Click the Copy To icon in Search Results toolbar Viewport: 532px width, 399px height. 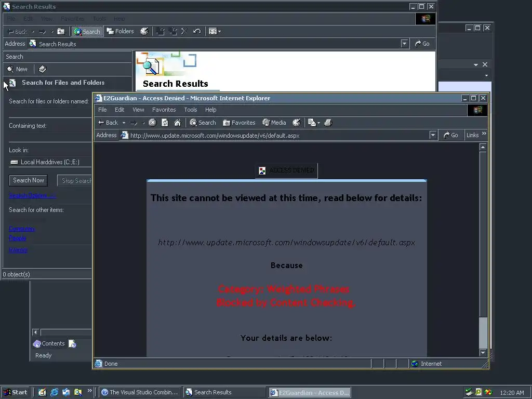[172, 32]
